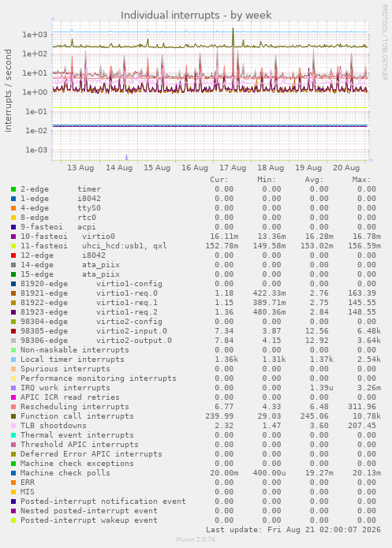The width and height of the screenshot is (392, 548).
Task: Click the 13 Aug date label on x-axis
Action: click(80, 168)
